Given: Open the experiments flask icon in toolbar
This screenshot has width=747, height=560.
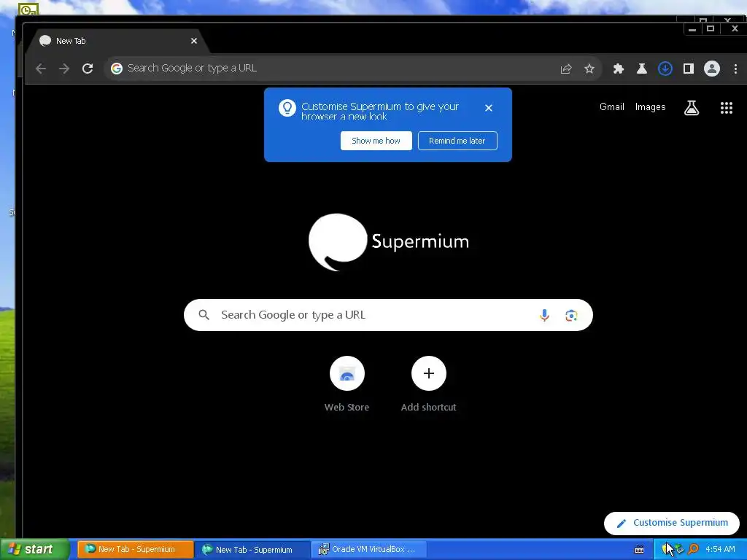Looking at the screenshot, I should tap(642, 69).
